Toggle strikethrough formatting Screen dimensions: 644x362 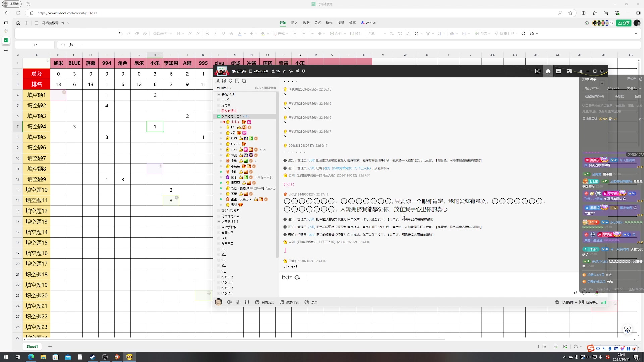point(231,34)
